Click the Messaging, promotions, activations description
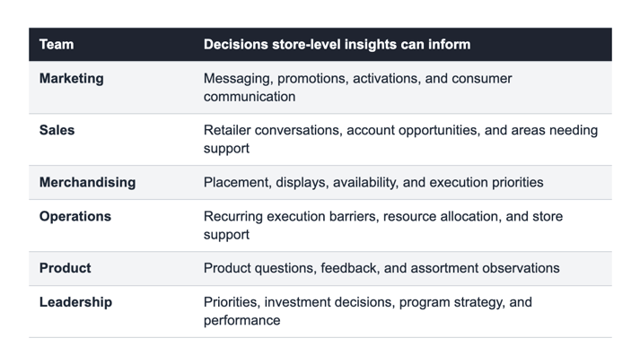Viewport: 640px width, 364px height. pos(357,87)
